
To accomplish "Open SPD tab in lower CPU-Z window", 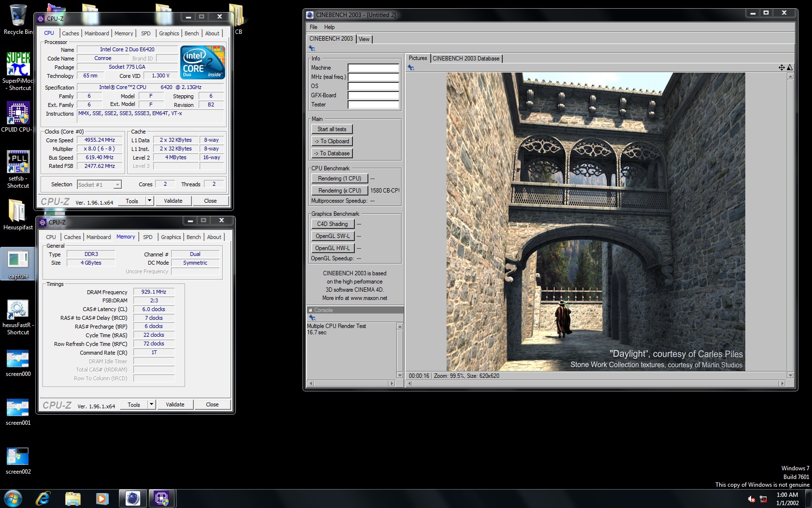I will tap(148, 237).
